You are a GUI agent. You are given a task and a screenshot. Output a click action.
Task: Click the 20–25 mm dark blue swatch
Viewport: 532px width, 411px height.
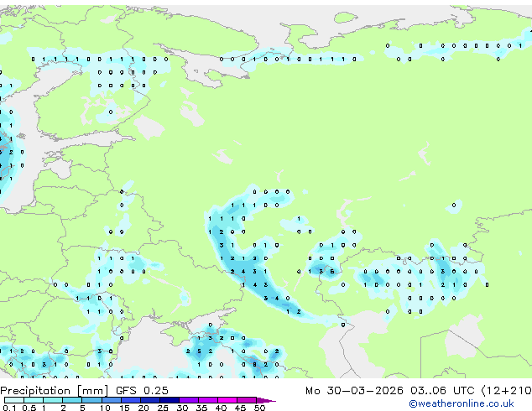pos(150,400)
